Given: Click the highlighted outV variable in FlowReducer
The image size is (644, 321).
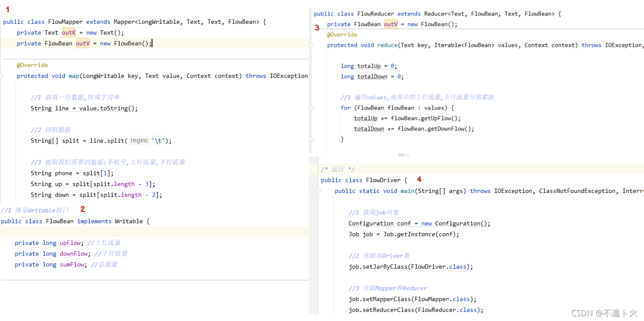Looking at the screenshot, I should [391, 24].
